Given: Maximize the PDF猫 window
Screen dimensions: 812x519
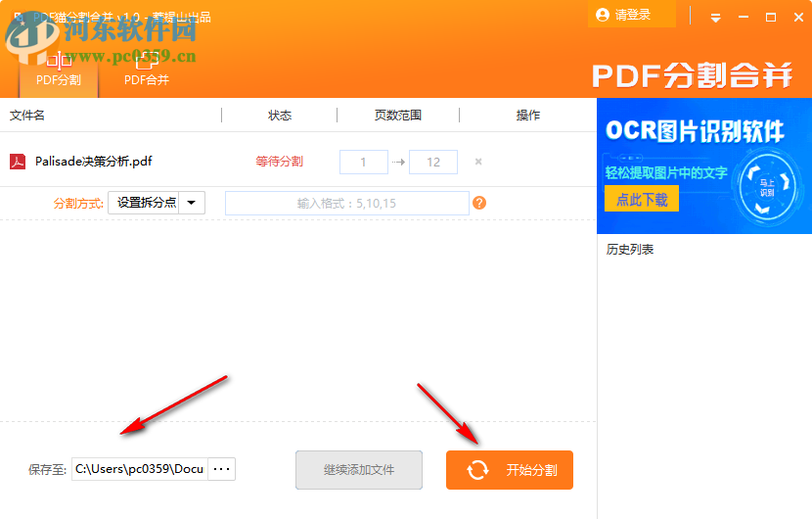Looking at the screenshot, I should pos(771,17).
